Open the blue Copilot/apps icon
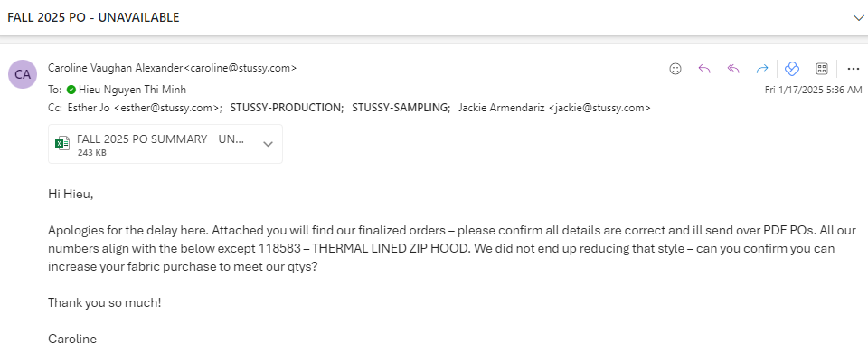 (792, 69)
